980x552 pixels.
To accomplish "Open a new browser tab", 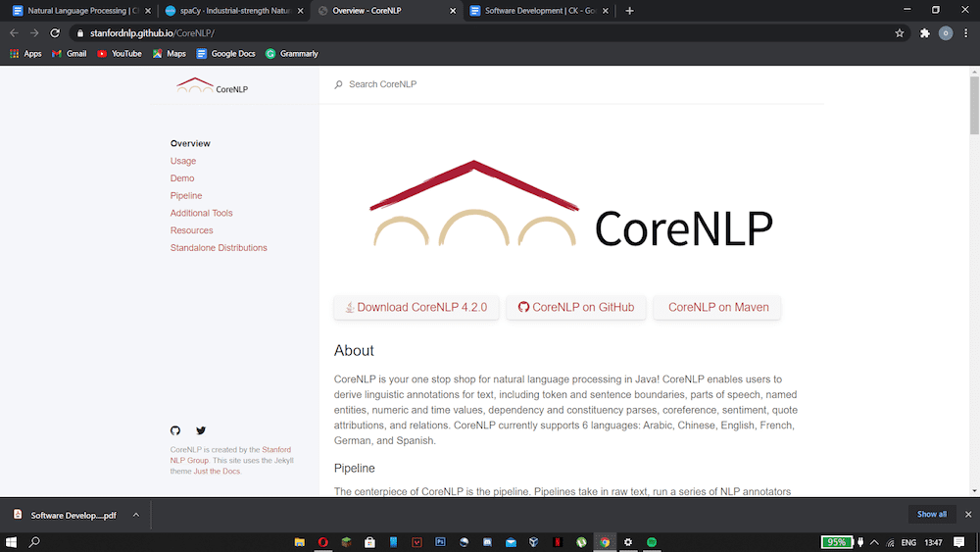I will [x=630, y=11].
